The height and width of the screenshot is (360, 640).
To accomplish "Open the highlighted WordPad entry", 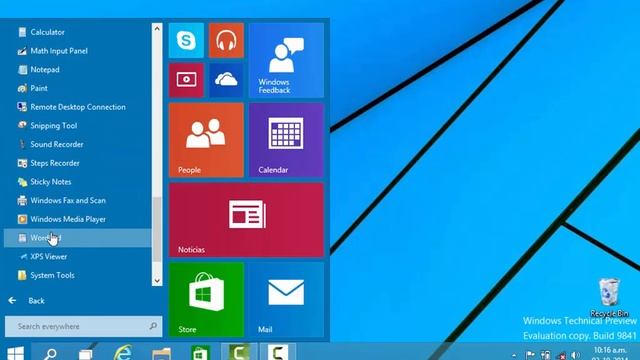I will (78, 238).
